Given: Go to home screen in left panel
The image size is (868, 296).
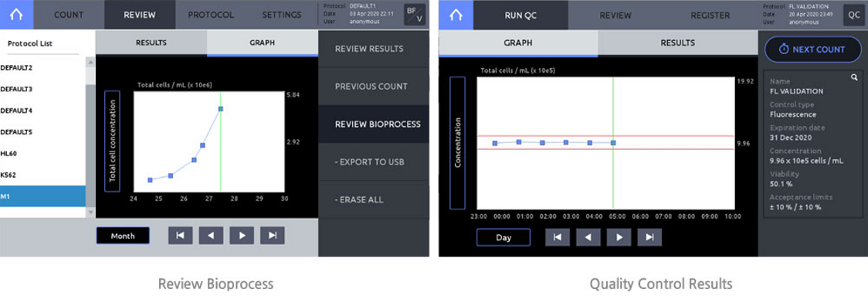Looking at the screenshot, I should click(x=17, y=15).
